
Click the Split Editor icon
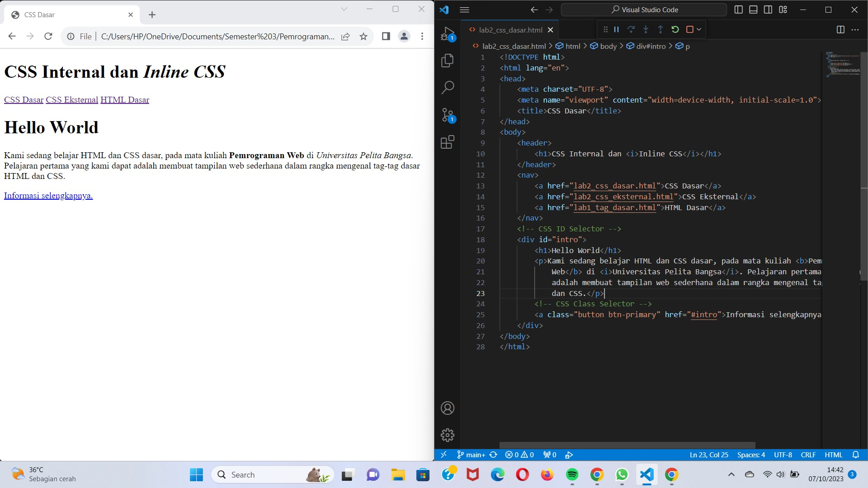[x=840, y=29]
